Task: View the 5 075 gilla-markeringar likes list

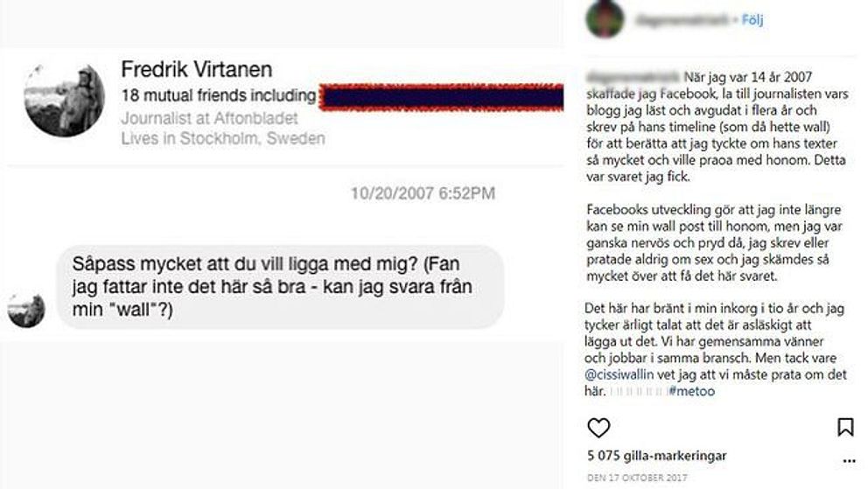Action: point(656,456)
